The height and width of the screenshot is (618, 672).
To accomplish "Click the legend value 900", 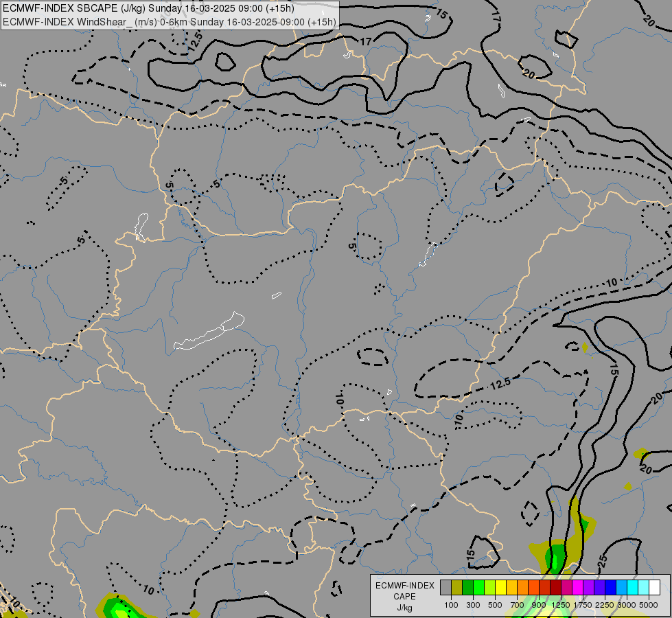I will [x=539, y=605].
